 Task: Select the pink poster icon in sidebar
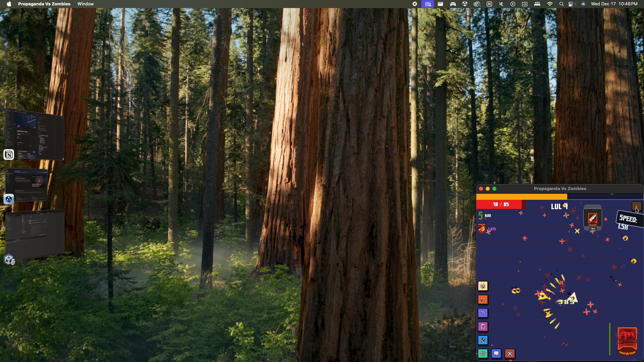[x=483, y=326]
